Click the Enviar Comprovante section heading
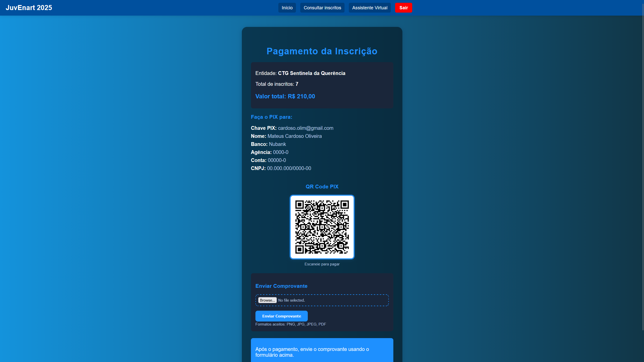 tap(281, 286)
